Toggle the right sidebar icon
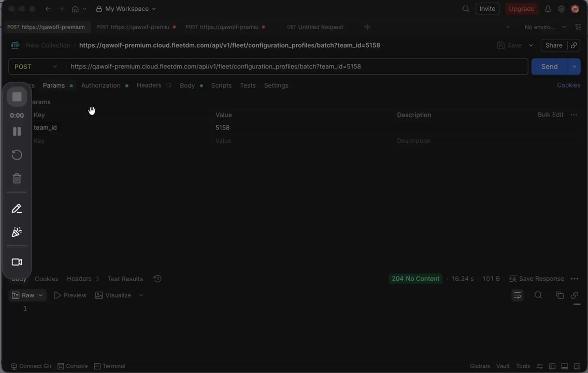This screenshot has height=373, width=588. coord(577,366)
